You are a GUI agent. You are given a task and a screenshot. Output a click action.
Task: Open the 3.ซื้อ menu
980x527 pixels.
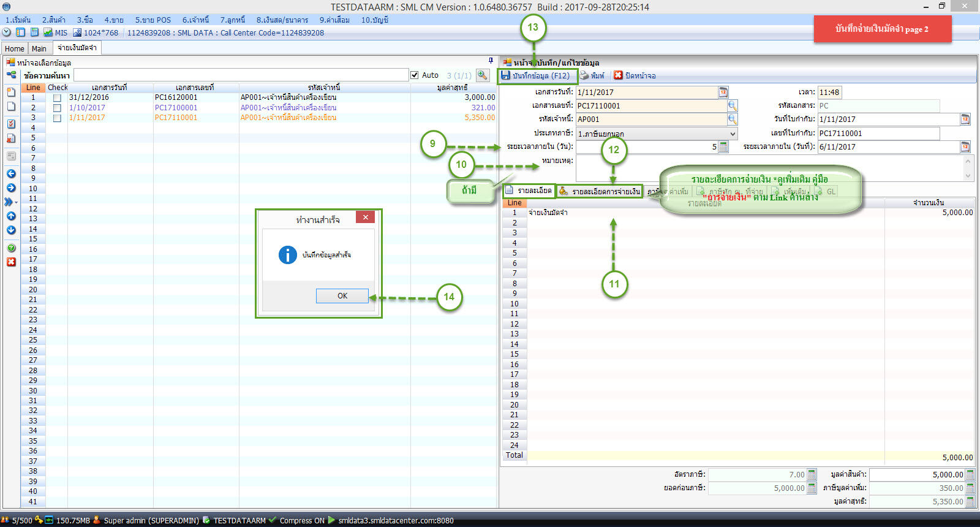[85, 20]
